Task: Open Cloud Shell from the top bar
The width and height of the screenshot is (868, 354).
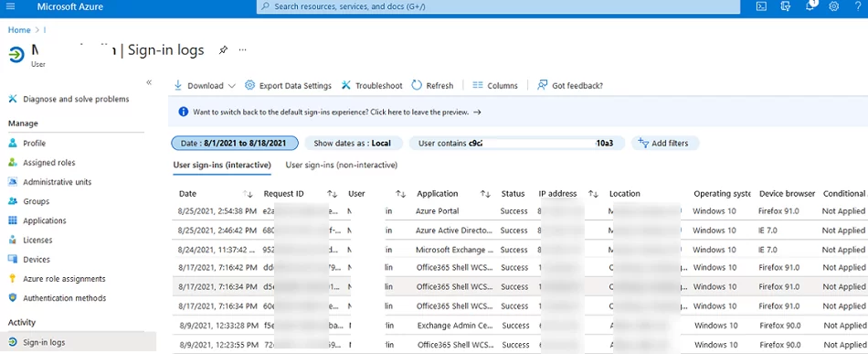Action: pos(762,6)
